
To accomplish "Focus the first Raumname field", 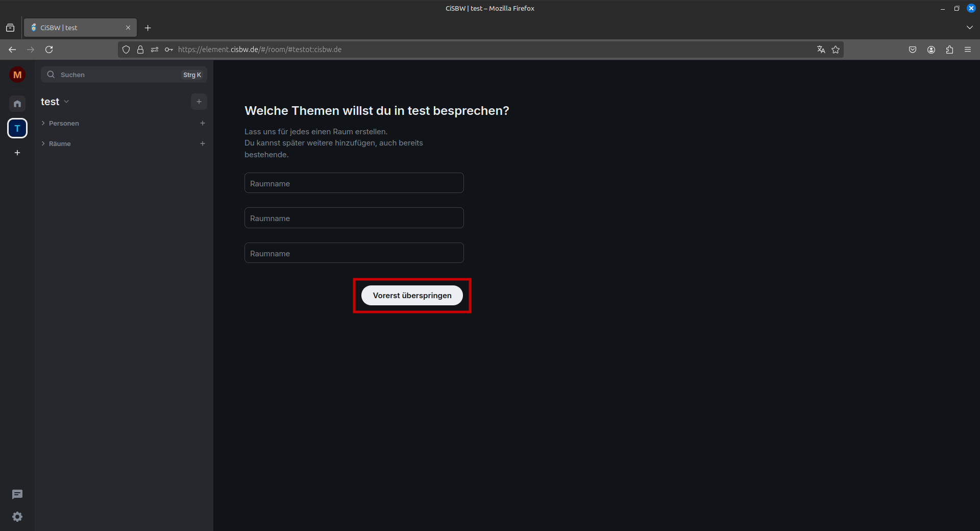I will pyautogui.click(x=354, y=183).
